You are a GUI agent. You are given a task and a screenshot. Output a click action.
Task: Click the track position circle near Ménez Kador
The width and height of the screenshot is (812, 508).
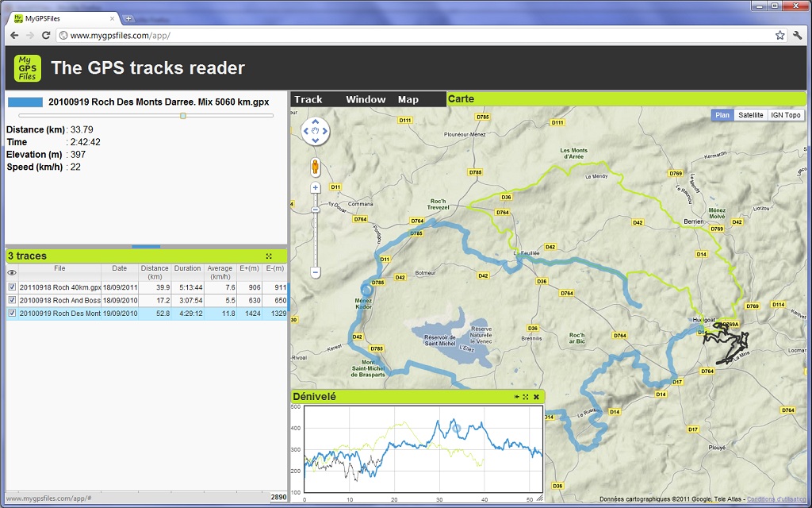[366, 290]
